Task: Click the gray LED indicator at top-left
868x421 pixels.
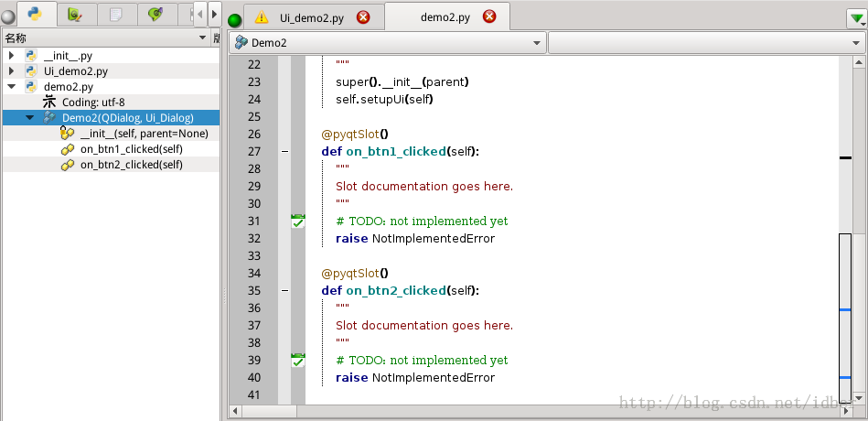Action: pos(8,16)
